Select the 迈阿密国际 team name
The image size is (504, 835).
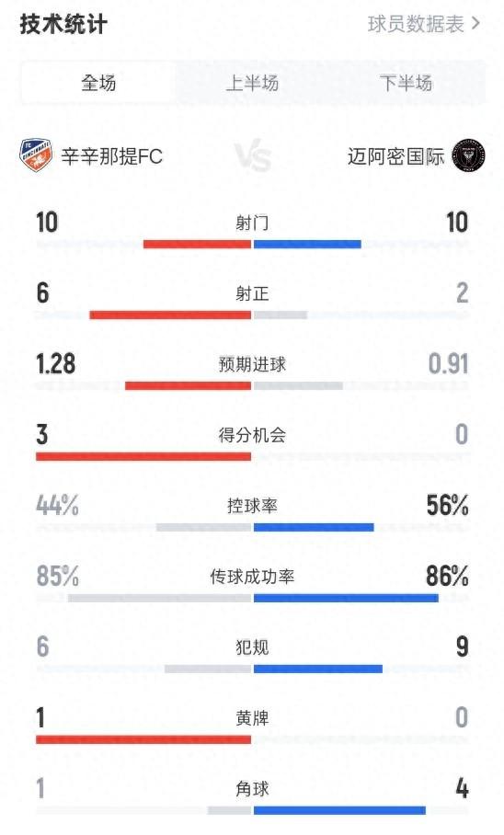395,156
